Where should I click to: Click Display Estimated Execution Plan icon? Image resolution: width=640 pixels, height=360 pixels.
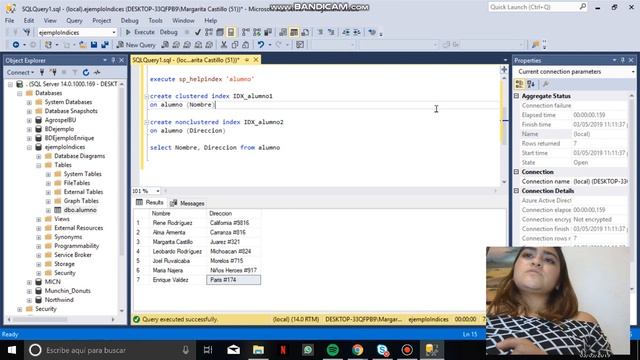point(209,32)
